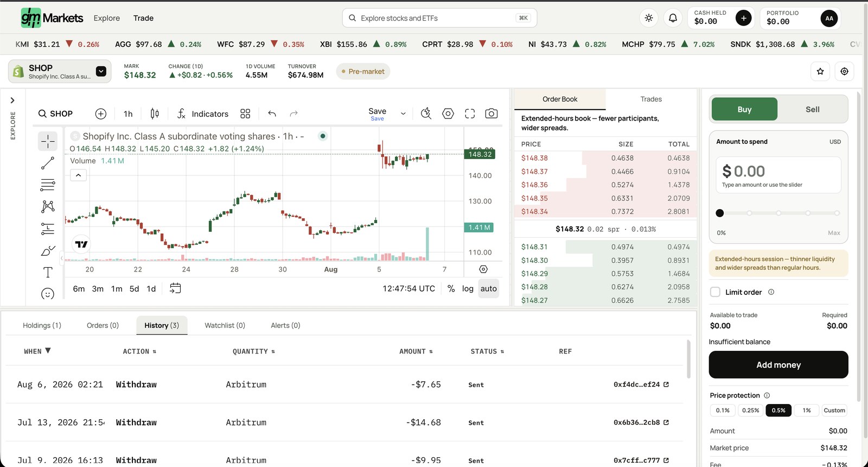The height and width of the screenshot is (467, 868).
Task: Click the amount slider handle at 0%
Action: pyautogui.click(x=720, y=213)
